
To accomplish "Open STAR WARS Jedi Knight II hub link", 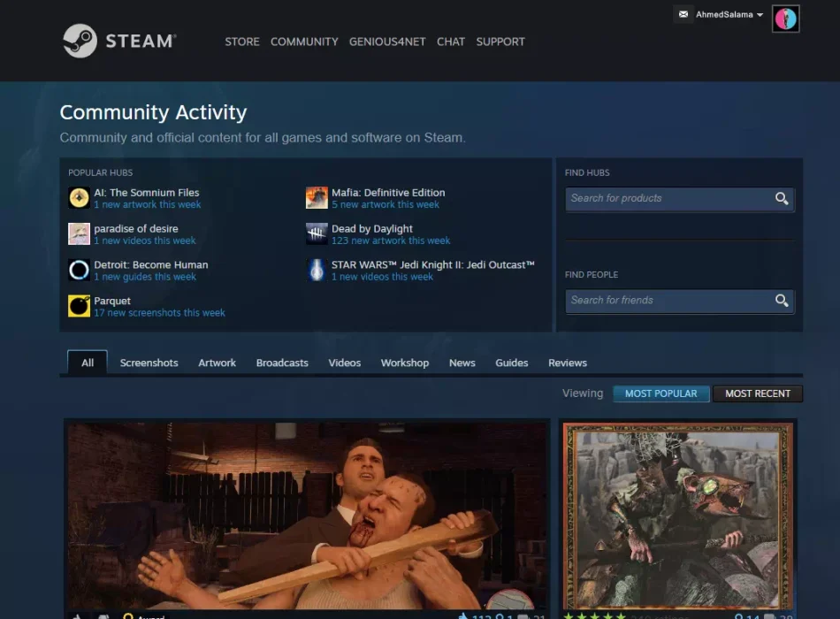I will click(433, 264).
